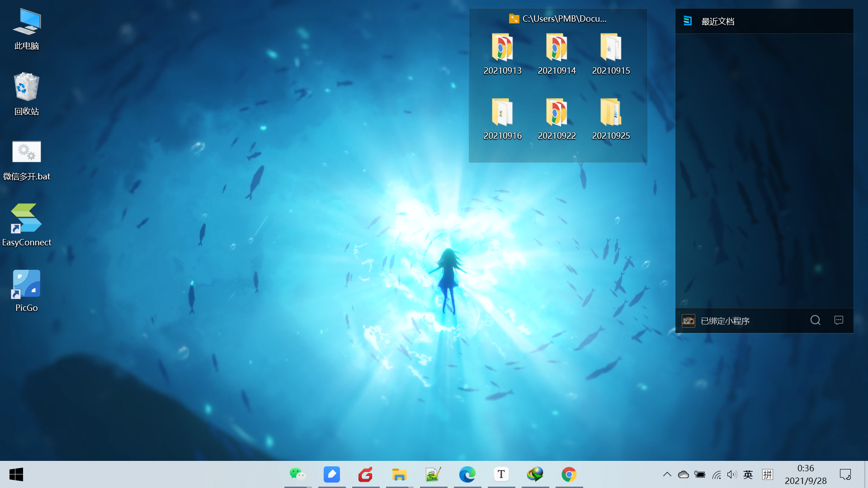The width and height of the screenshot is (868, 488).
Task: Click the Show desktop strip
Action: [x=866, y=474]
